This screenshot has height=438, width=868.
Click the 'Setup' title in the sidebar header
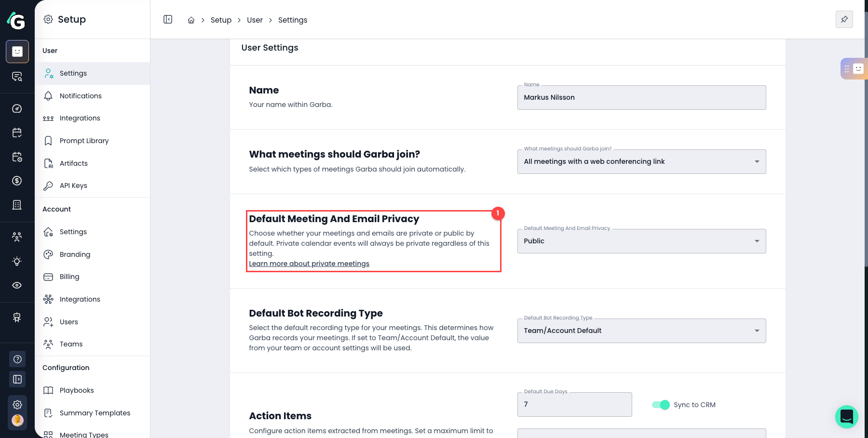coord(72,19)
